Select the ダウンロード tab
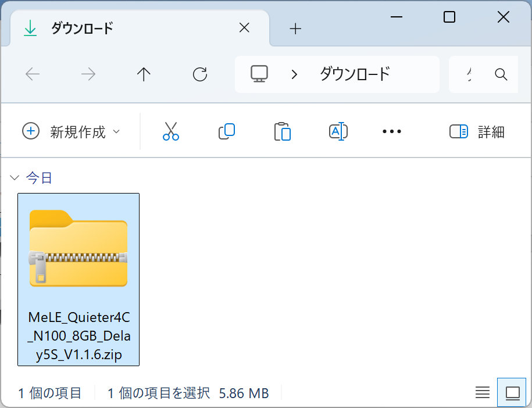The height and width of the screenshot is (408, 532). pos(140,28)
